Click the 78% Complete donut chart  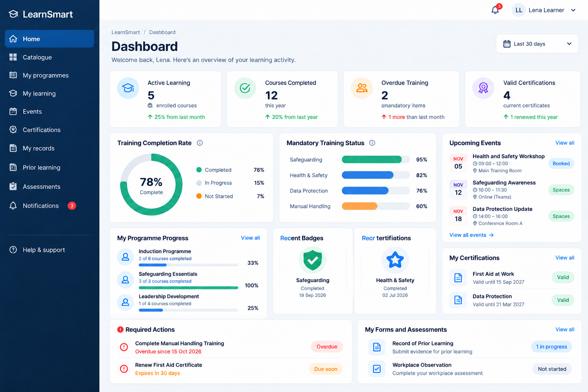tap(151, 185)
